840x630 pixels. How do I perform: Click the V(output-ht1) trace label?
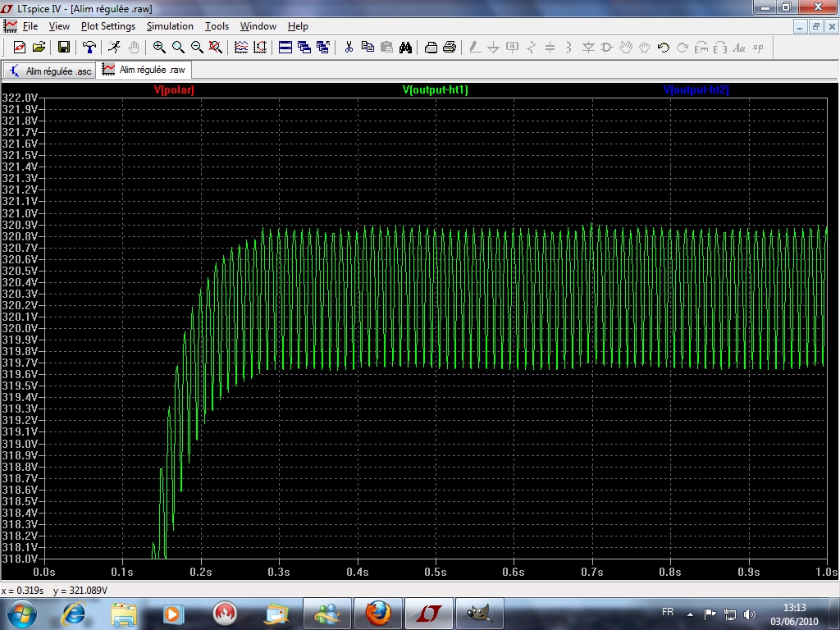point(435,90)
